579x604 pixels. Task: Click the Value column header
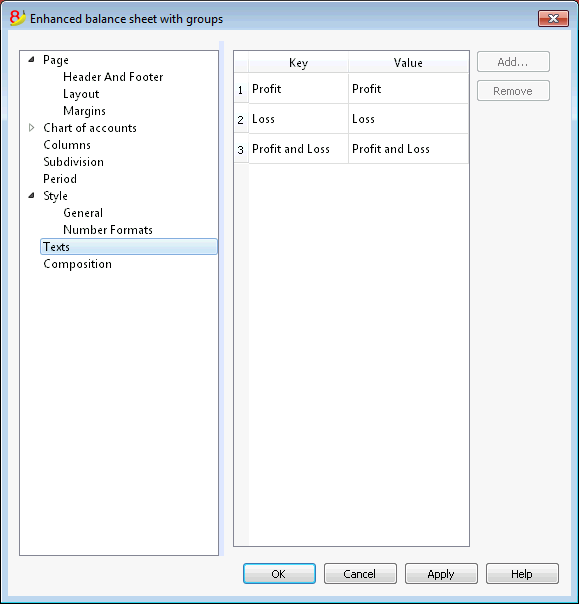click(408, 62)
